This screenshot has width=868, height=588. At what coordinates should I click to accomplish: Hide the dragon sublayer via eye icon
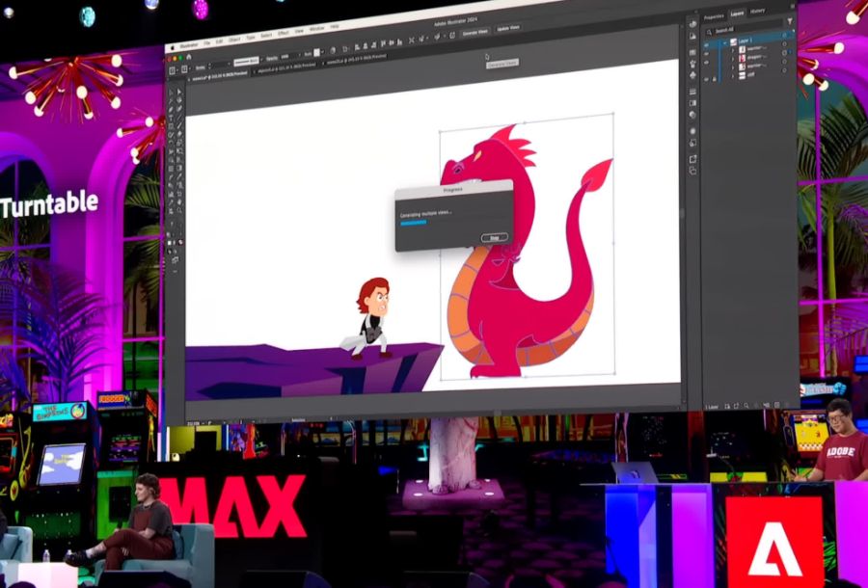coord(706,62)
